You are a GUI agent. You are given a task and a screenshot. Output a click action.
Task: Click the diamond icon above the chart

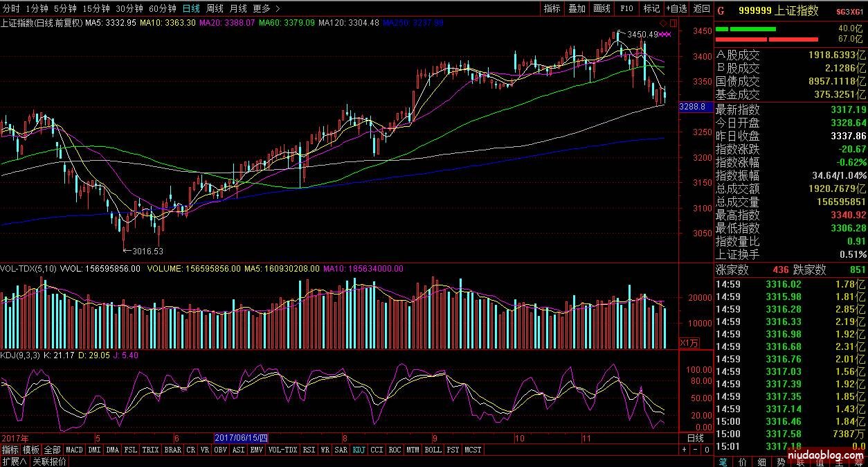(663, 23)
